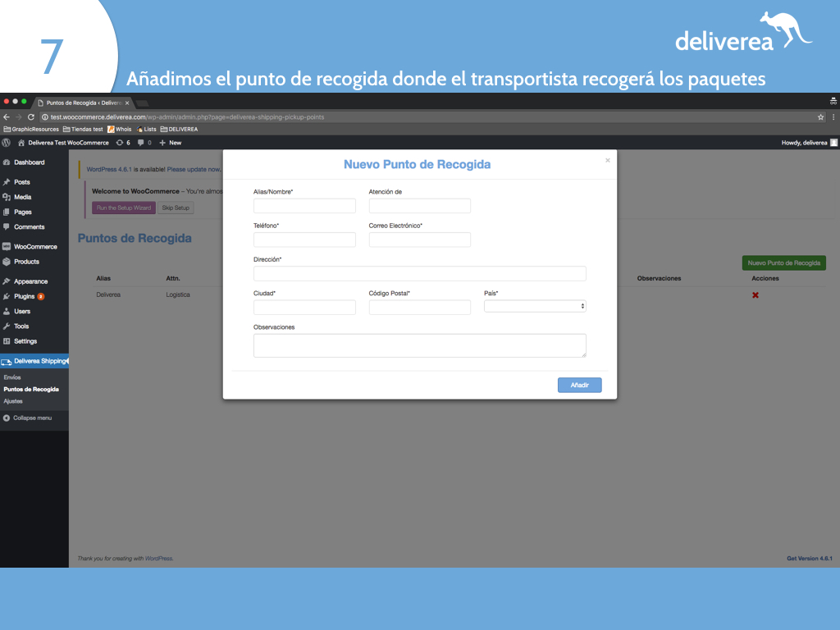This screenshot has height=630, width=840.
Task: Click the browser forward arrow
Action: [x=19, y=116]
